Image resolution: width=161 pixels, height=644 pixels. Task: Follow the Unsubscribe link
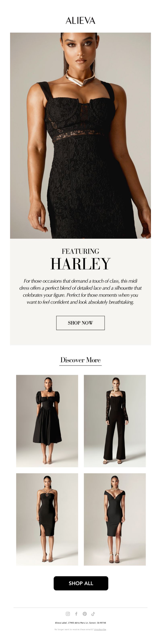(100, 630)
